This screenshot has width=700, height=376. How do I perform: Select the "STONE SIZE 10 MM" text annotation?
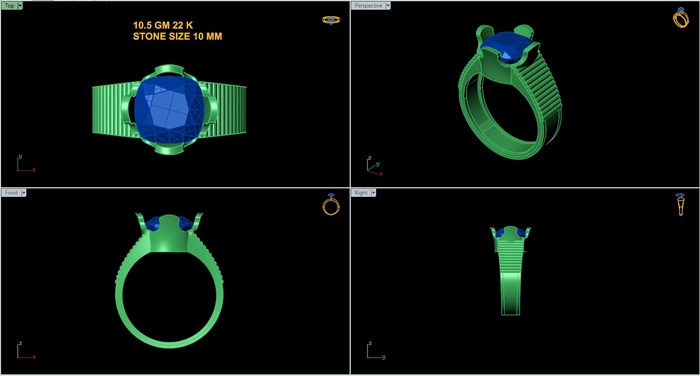pyautogui.click(x=177, y=37)
